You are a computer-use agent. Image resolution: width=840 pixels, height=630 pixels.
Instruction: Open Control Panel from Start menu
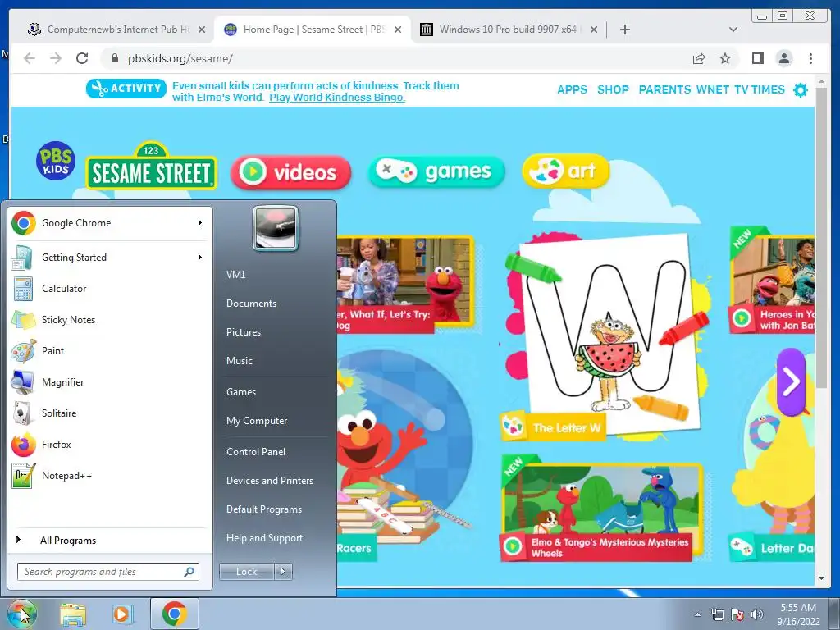click(256, 452)
